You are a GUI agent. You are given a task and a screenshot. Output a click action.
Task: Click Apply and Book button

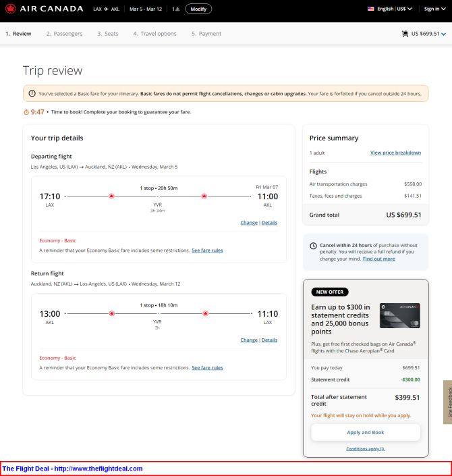point(366,432)
